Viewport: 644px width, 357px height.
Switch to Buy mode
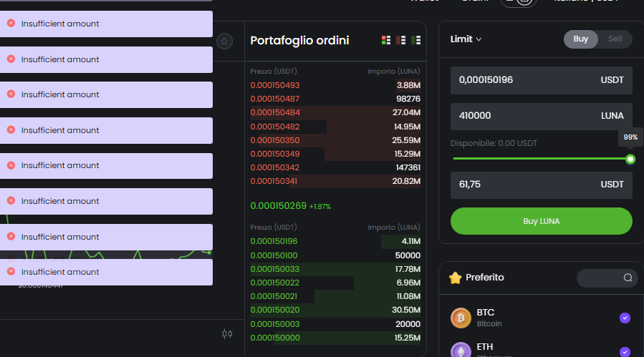tap(580, 39)
